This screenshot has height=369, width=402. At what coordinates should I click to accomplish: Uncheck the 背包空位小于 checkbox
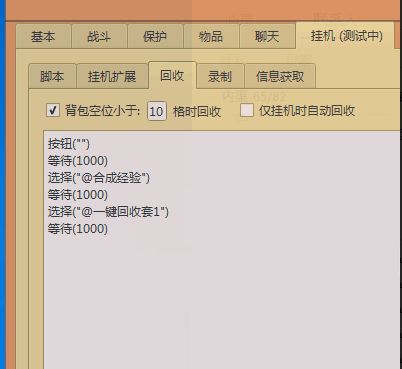[x=53, y=110]
